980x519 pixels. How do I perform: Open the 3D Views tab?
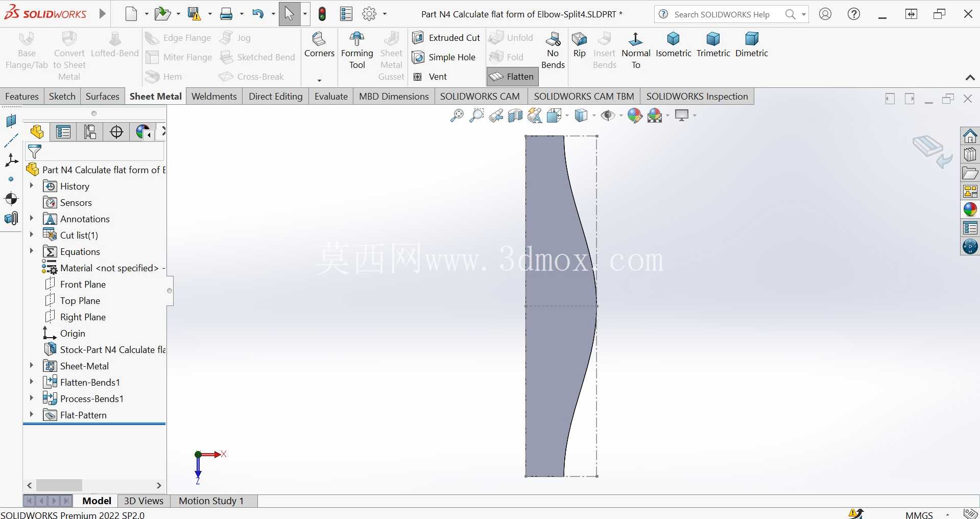(144, 501)
